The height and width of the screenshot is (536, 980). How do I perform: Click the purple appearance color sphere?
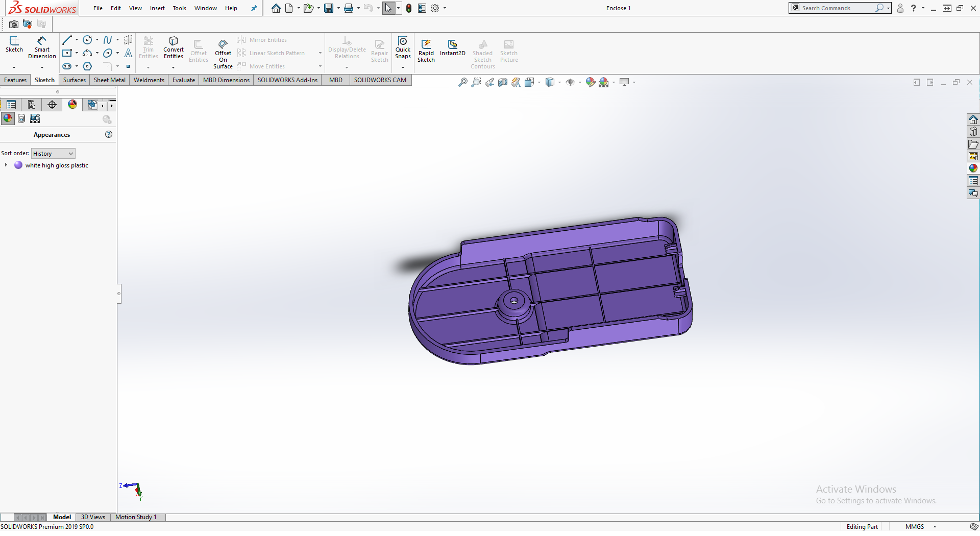[18, 165]
